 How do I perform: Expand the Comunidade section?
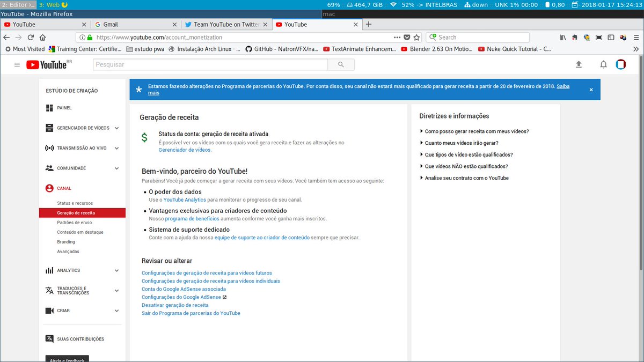point(116,168)
